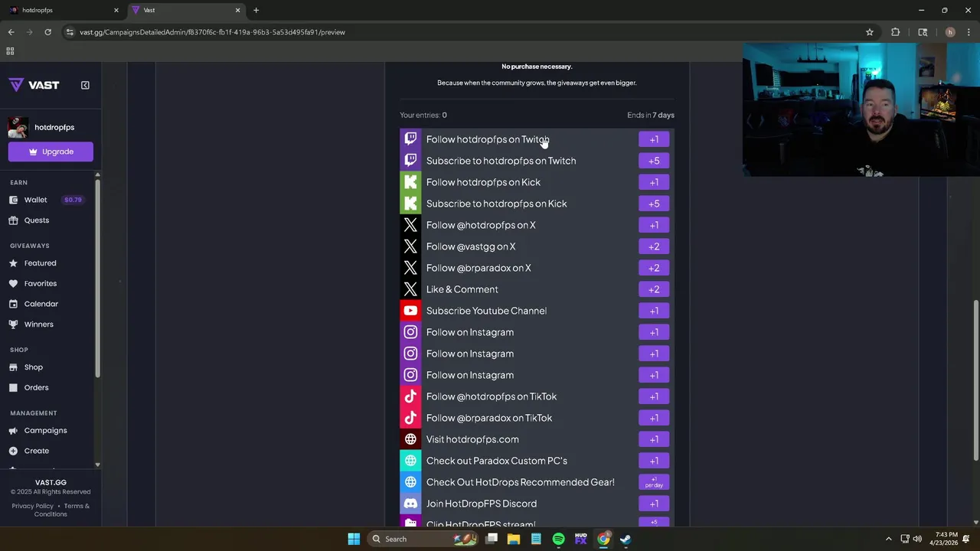
Task: Click the X icon beside Follow @brparadox on X
Action: tap(410, 268)
